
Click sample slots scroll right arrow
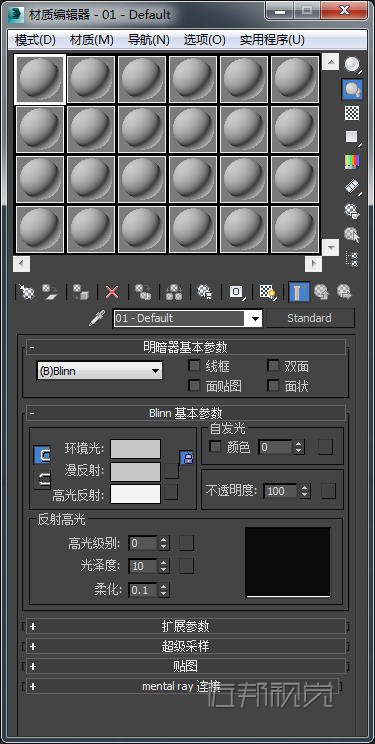pos(313,264)
